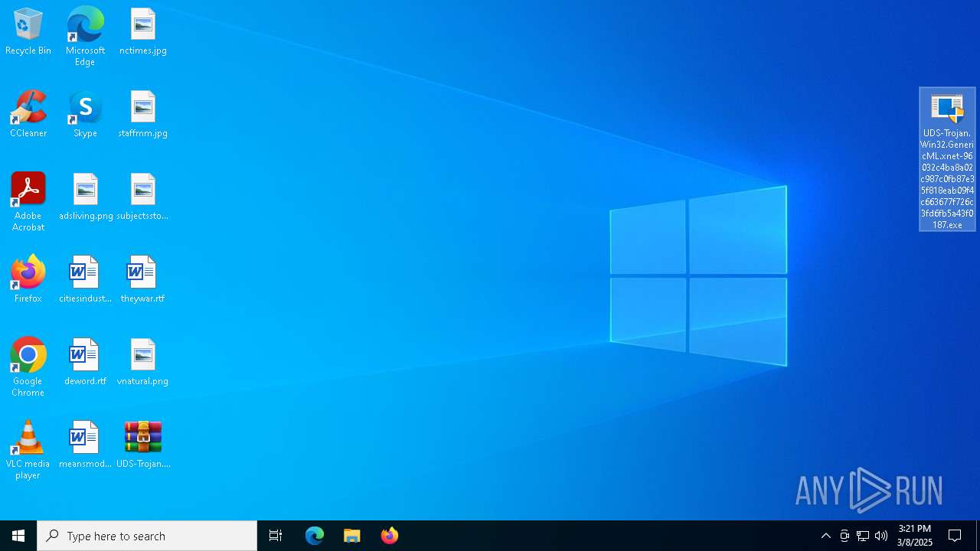The image size is (980, 551).
Task: Open the Windows Start menu
Action: (18, 536)
